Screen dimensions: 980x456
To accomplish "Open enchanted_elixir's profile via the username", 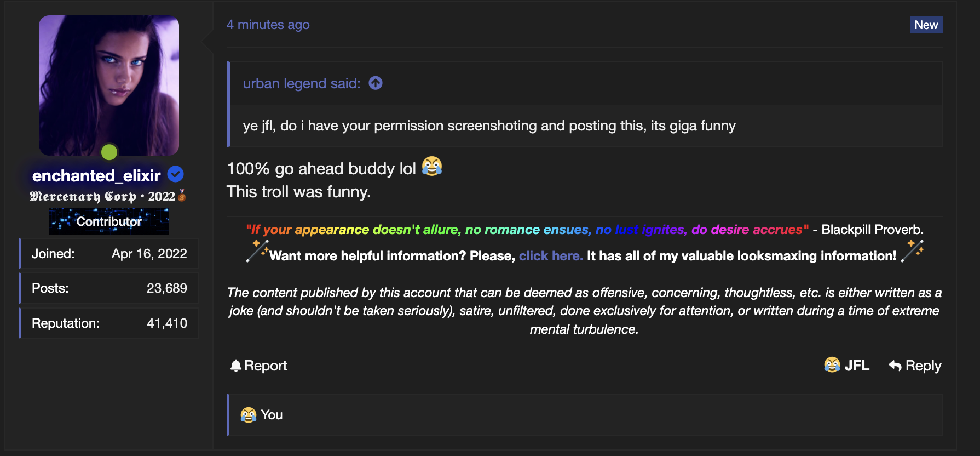I will click(x=96, y=175).
